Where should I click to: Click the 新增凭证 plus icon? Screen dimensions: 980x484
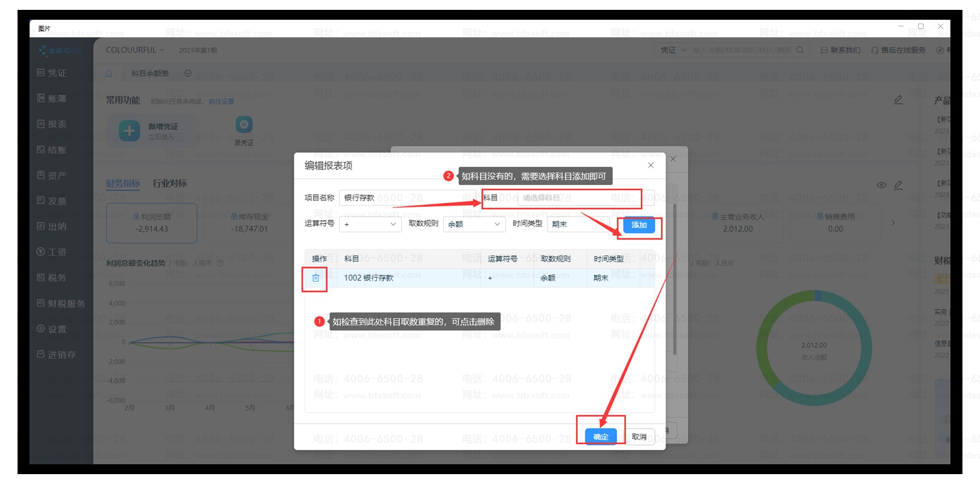(x=129, y=131)
